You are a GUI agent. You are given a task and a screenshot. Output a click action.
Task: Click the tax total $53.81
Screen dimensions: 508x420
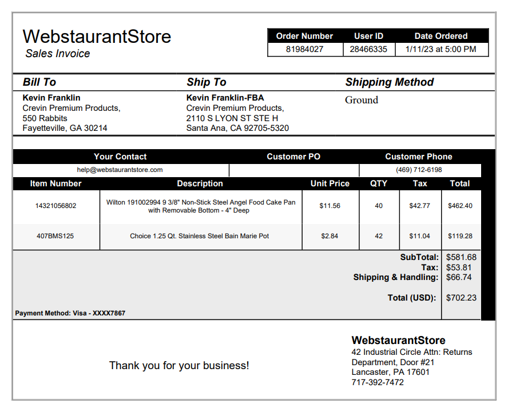(x=459, y=267)
